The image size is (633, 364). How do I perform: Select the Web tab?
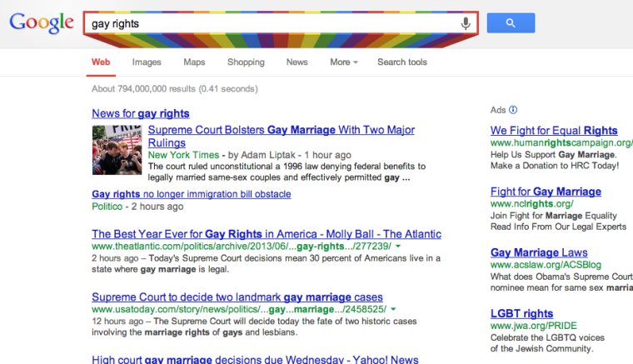point(101,62)
